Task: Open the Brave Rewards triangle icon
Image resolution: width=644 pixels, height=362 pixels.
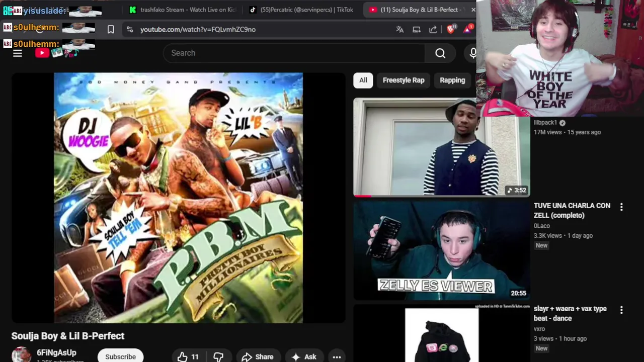Action: point(468,29)
